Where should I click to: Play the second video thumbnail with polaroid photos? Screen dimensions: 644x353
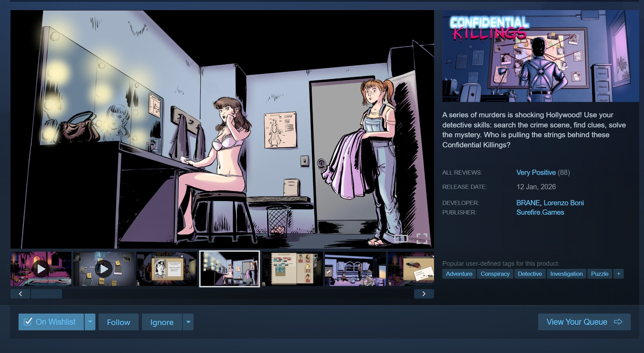[104, 269]
